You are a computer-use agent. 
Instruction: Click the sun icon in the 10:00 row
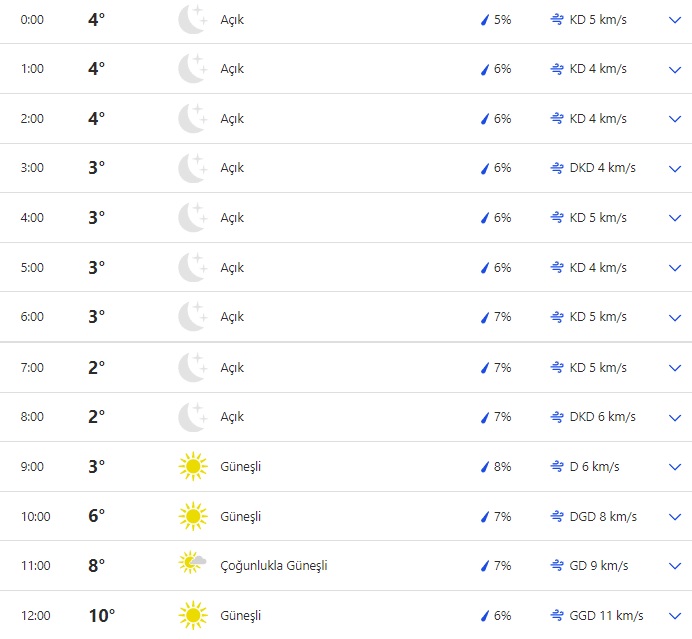(x=192, y=516)
